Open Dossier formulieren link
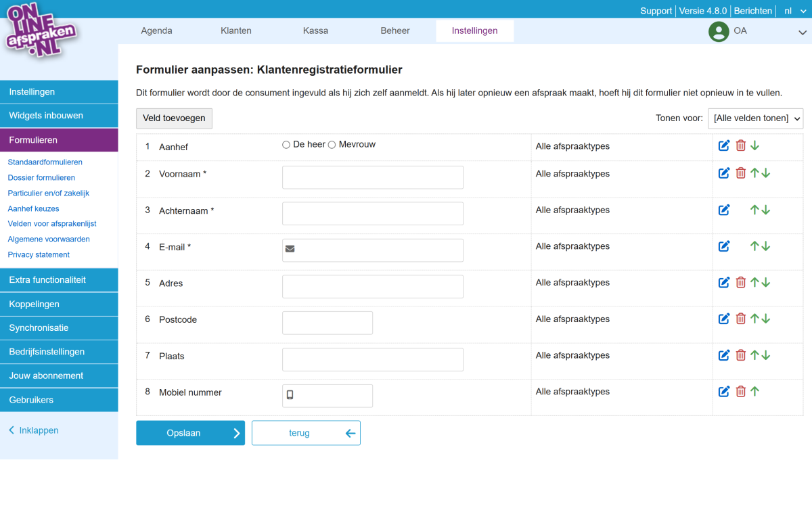This screenshot has height=525, width=812. [x=41, y=178]
